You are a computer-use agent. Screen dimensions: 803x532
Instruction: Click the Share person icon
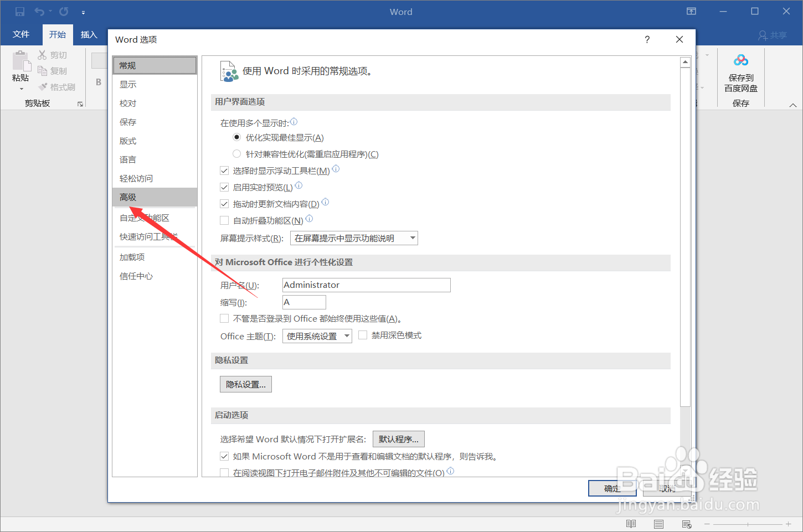coord(763,35)
